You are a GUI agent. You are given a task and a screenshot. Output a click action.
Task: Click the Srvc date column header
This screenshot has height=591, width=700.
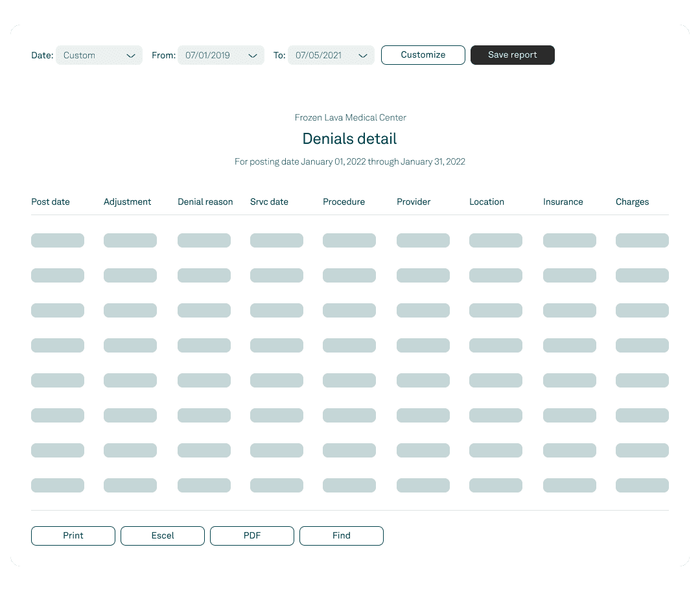tap(269, 202)
